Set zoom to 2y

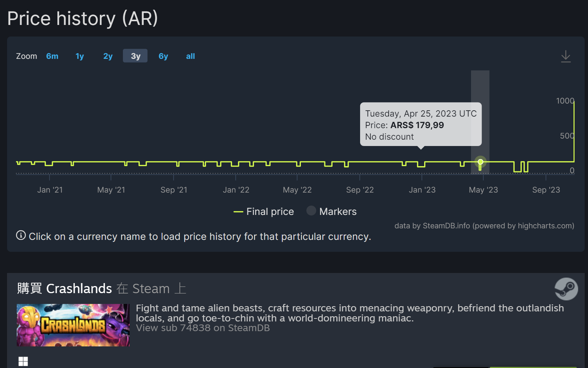108,56
